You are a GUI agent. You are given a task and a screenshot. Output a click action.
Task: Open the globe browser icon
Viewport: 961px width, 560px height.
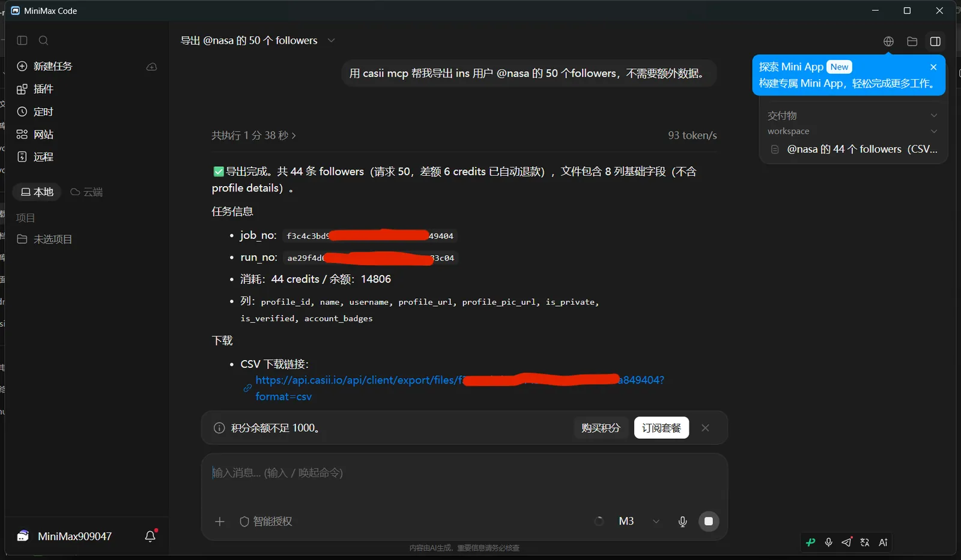[888, 41]
